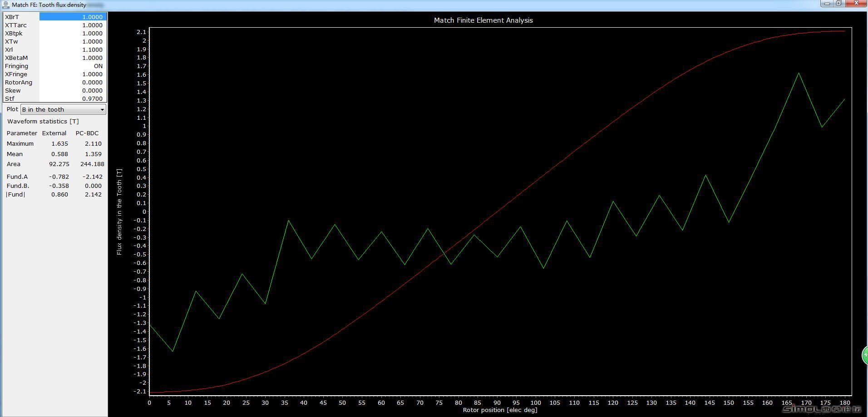868x417 pixels.
Task: Click the PC-BDC Mean value 1.359
Action: pyautogui.click(x=93, y=154)
